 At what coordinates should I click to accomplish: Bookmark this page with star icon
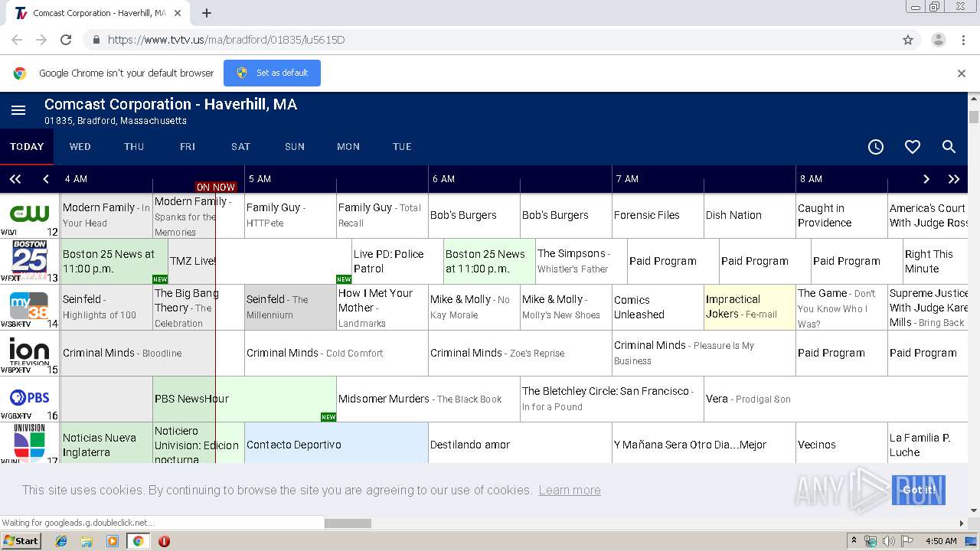point(908,40)
